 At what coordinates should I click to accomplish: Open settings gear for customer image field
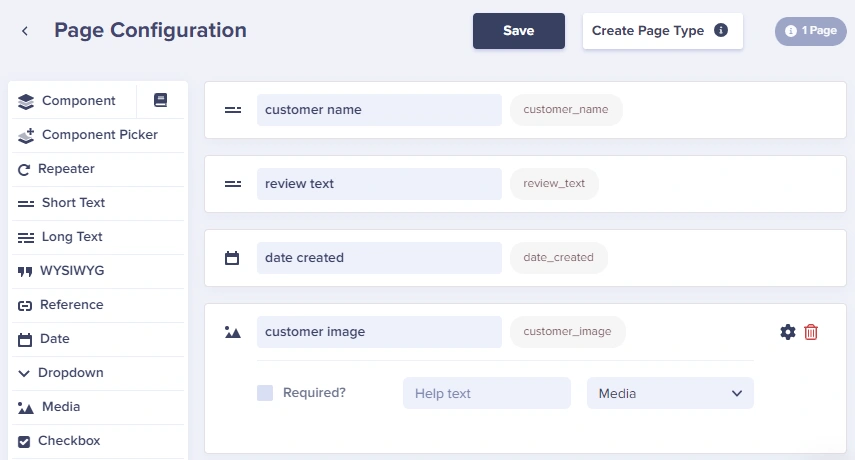coord(787,332)
